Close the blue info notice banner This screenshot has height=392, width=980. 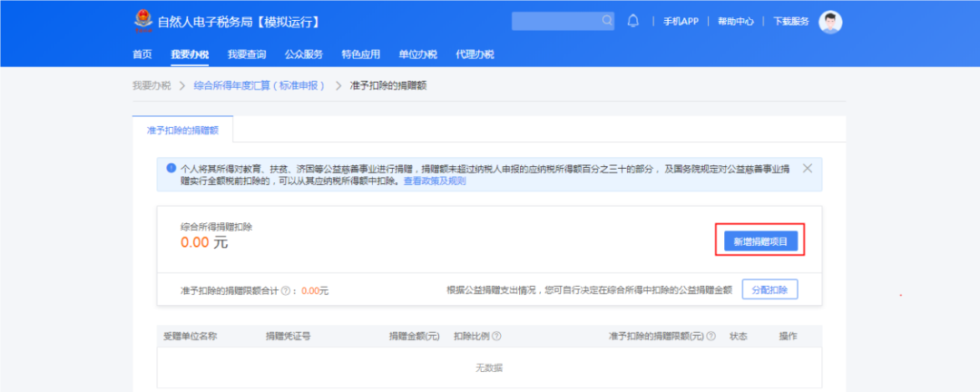point(808,168)
